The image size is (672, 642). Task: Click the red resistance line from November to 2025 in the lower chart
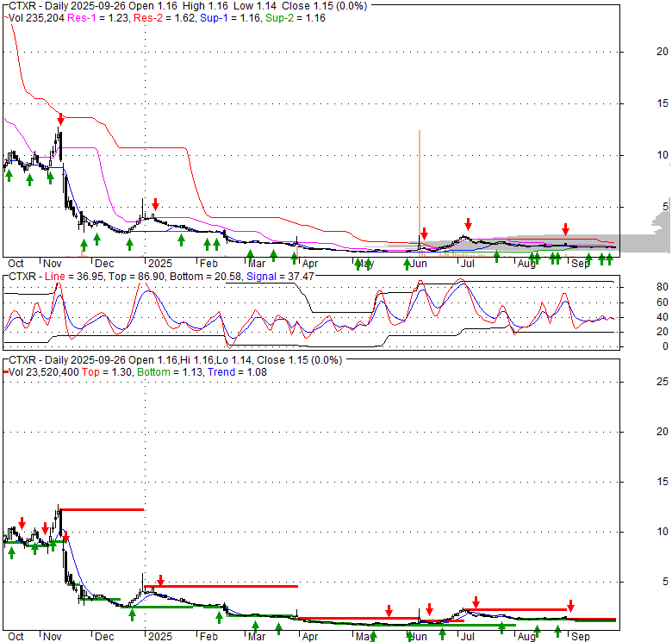[102, 509]
